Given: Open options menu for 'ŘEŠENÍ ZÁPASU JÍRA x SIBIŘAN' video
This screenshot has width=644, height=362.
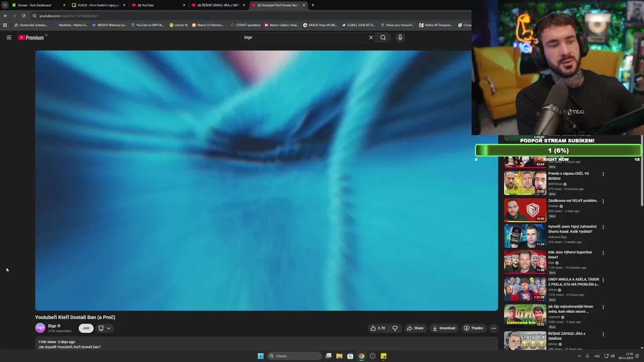Looking at the screenshot, I should [603, 334].
